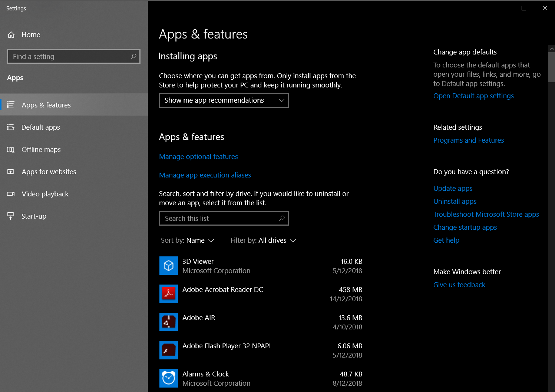Open the Sort by Name dropdown
Screen dimensions: 555x392
pos(187,240)
